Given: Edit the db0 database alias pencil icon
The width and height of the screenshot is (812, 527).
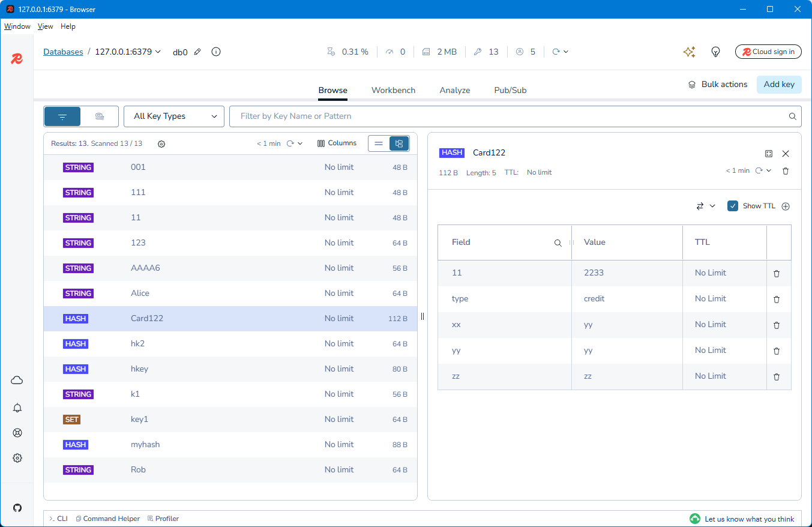Looking at the screenshot, I should point(197,52).
